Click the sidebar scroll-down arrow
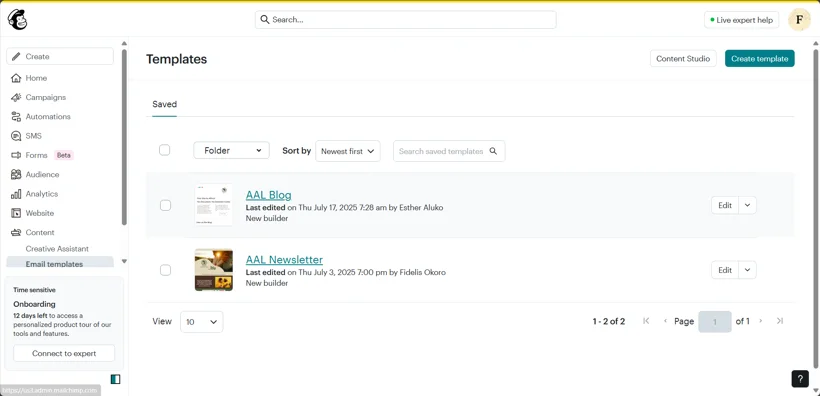 click(x=124, y=261)
